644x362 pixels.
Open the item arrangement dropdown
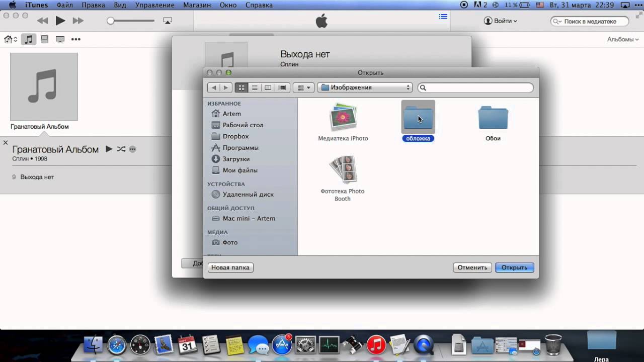(x=303, y=87)
